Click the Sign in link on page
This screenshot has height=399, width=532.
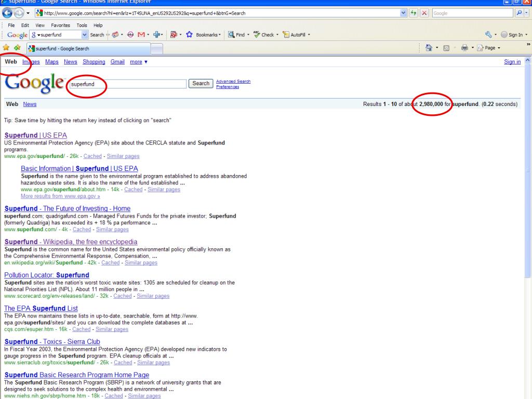tap(512, 62)
